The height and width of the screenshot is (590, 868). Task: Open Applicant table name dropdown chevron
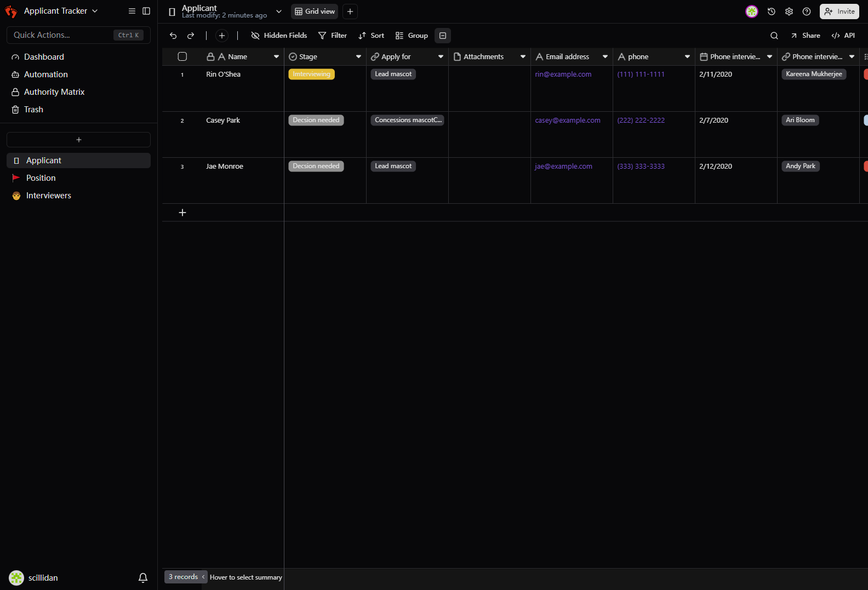coord(279,12)
